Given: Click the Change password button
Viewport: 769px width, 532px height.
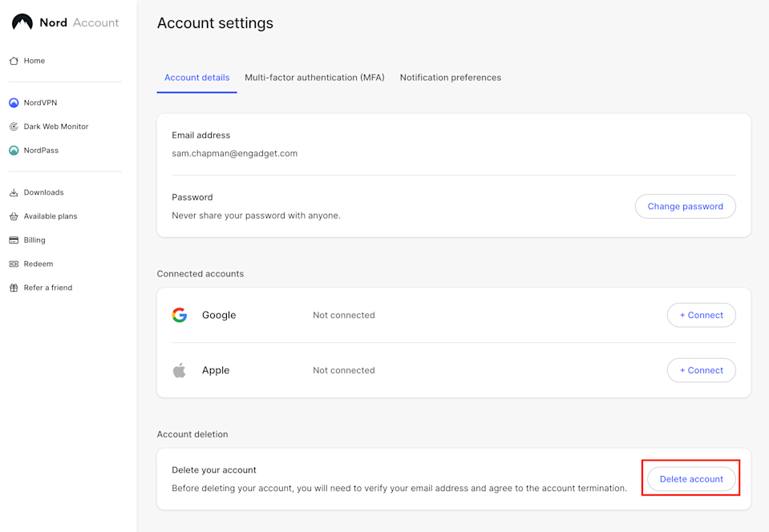Looking at the screenshot, I should coord(685,206).
